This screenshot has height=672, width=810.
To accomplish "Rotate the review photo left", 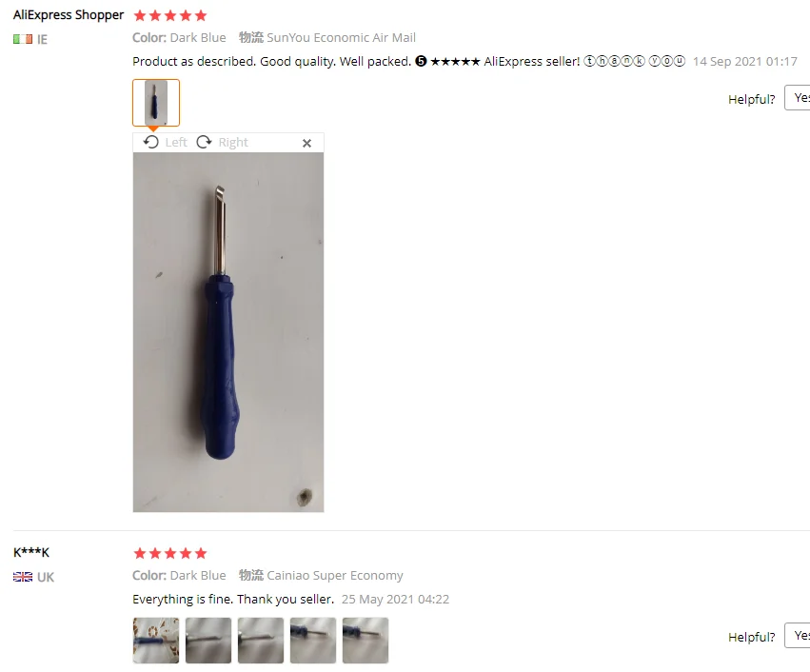I will 165,142.
